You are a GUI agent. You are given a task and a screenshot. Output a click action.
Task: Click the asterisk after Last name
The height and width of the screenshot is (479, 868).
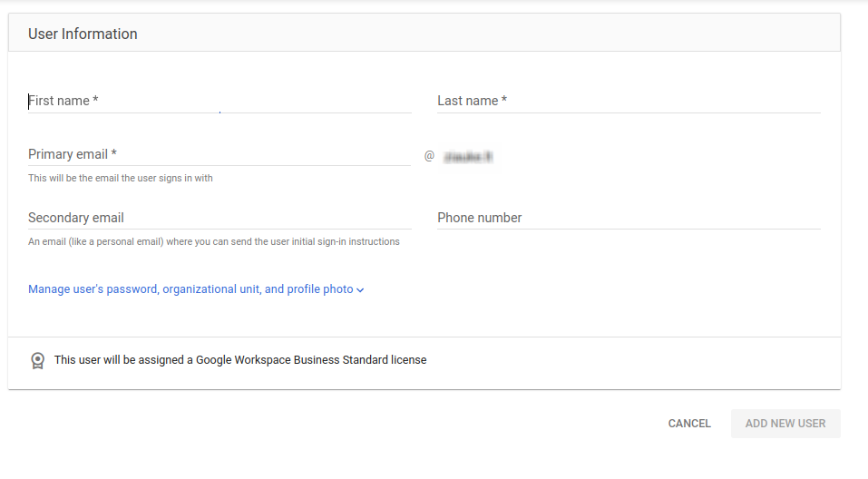point(504,100)
